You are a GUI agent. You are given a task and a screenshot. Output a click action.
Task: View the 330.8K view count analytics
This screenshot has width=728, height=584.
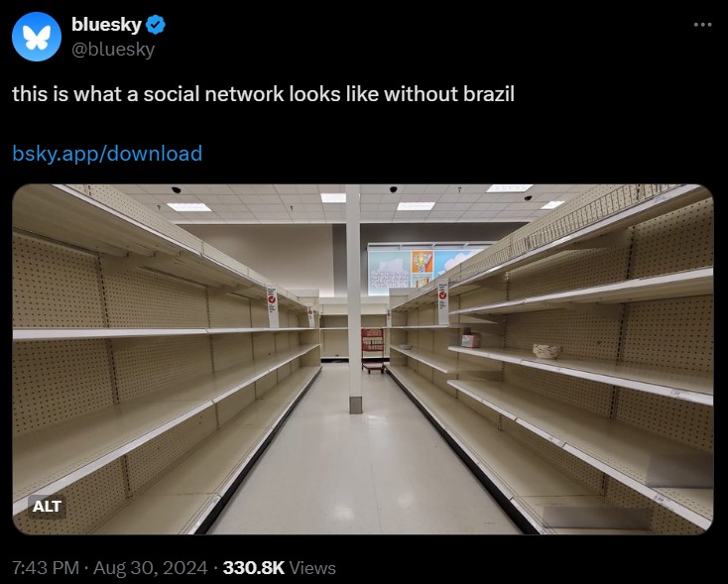point(254,568)
